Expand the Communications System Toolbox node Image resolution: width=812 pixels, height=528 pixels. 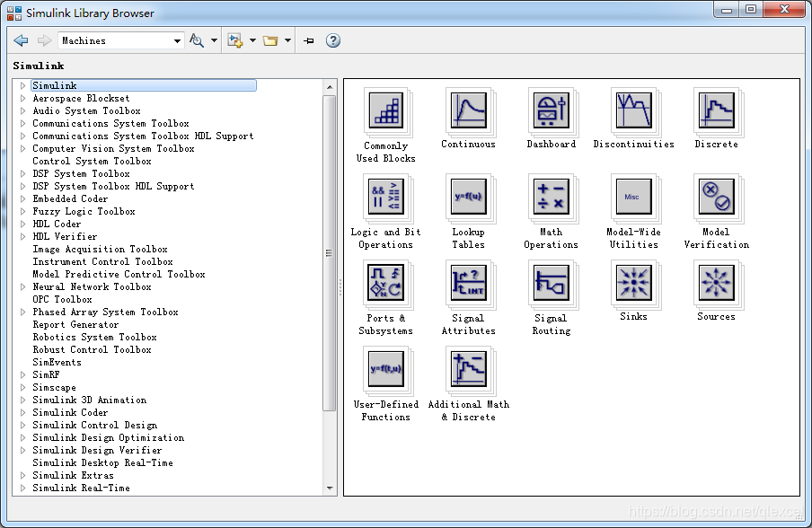pos(22,123)
